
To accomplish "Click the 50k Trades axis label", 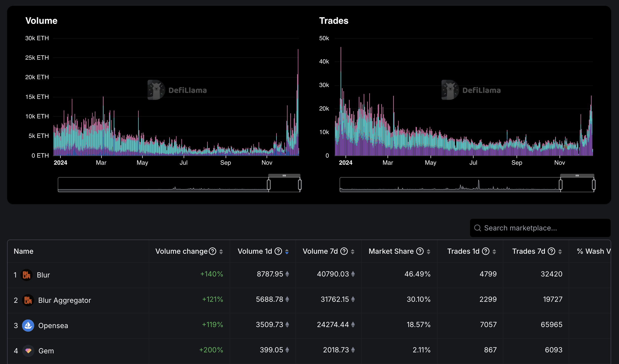I will (x=324, y=38).
